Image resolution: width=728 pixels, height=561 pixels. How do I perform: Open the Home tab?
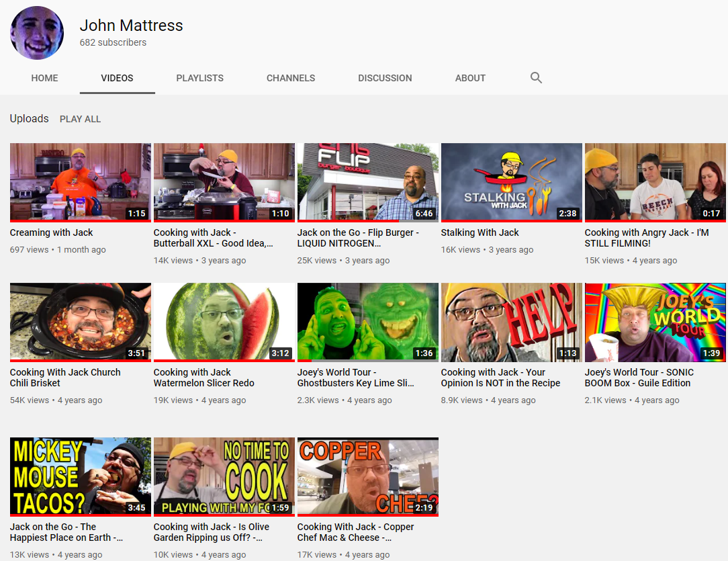[x=44, y=78]
